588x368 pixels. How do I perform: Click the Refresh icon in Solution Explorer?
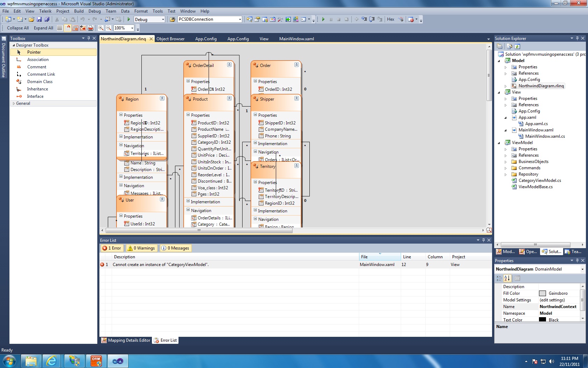[x=517, y=46]
